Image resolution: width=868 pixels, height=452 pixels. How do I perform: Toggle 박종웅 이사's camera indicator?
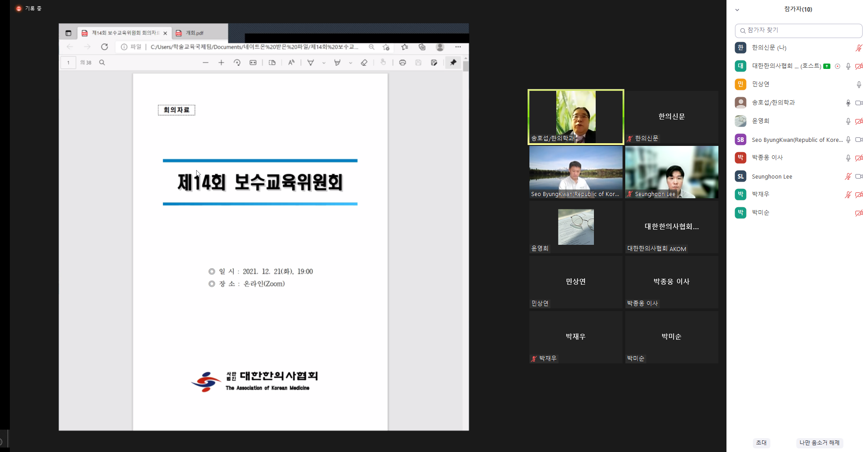coord(859,158)
